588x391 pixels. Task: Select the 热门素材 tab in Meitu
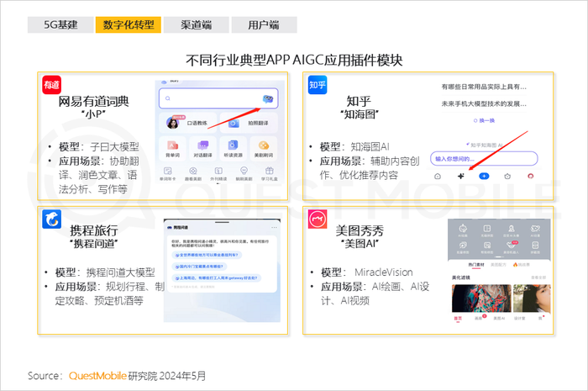tap(476, 265)
